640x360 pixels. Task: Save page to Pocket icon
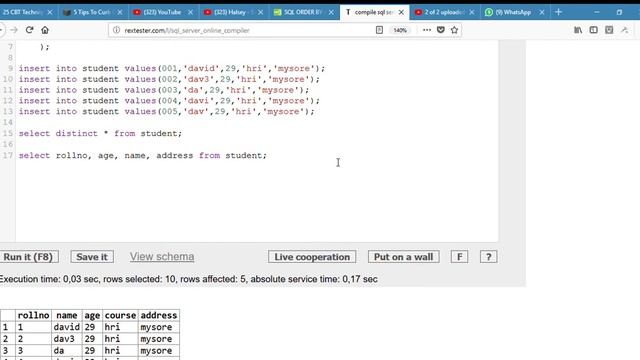pyautogui.click(x=440, y=30)
